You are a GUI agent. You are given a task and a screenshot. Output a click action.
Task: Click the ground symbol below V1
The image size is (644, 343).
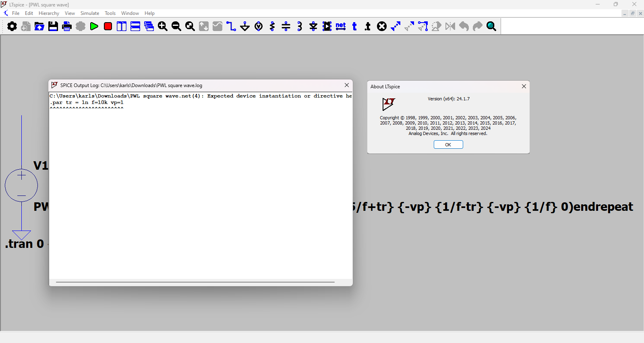click(x=21, y=235)
